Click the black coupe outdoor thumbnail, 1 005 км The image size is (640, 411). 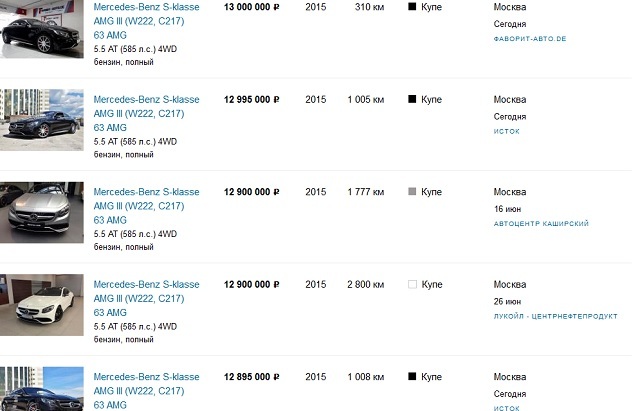tap(42, 120)
